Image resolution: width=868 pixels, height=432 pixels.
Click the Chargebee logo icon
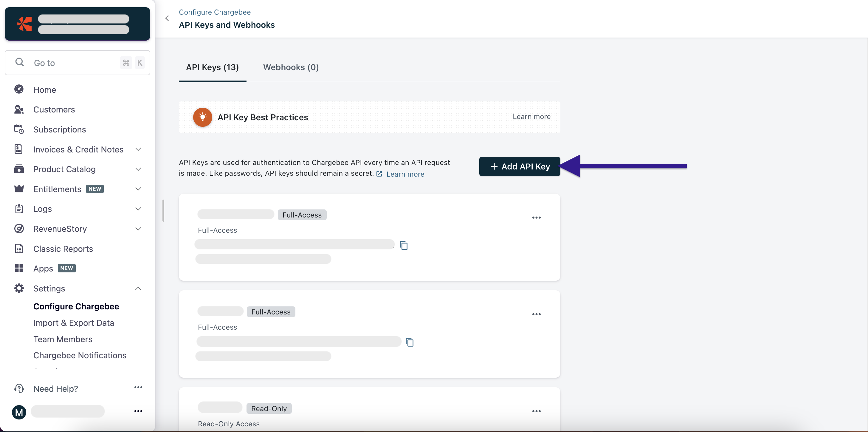tap(24, 24)
